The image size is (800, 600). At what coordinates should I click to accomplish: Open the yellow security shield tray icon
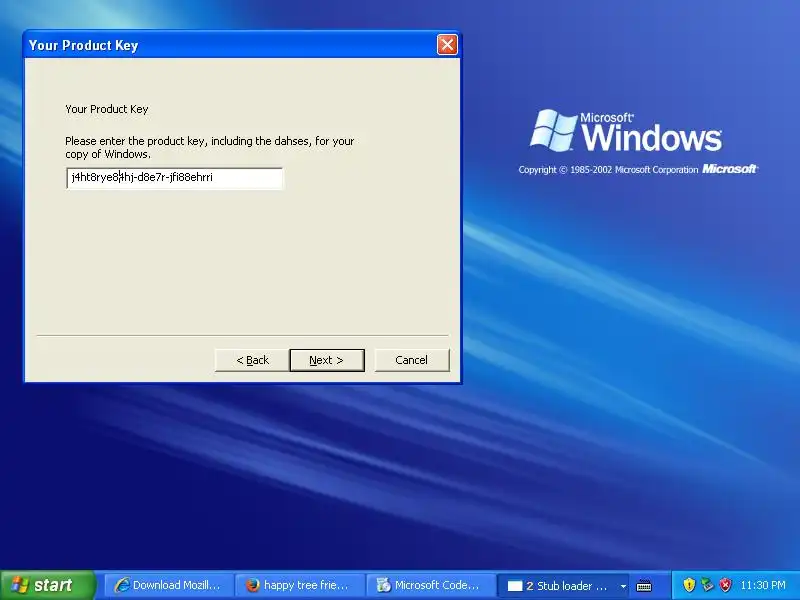tap(689, 585)
